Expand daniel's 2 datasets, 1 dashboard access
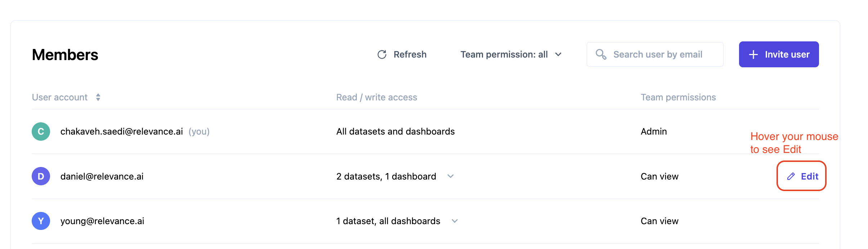Viewport: 868px width, 249px height. (450, 176)
